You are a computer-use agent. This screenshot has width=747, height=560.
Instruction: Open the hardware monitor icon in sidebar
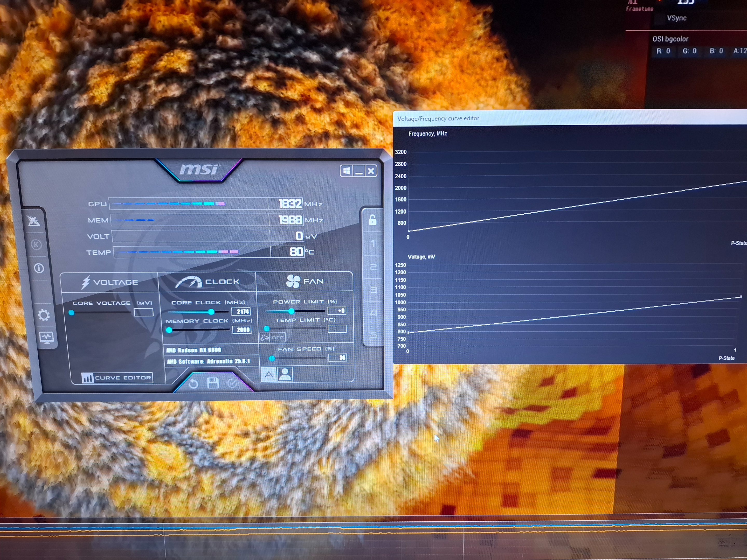[47, 338]
